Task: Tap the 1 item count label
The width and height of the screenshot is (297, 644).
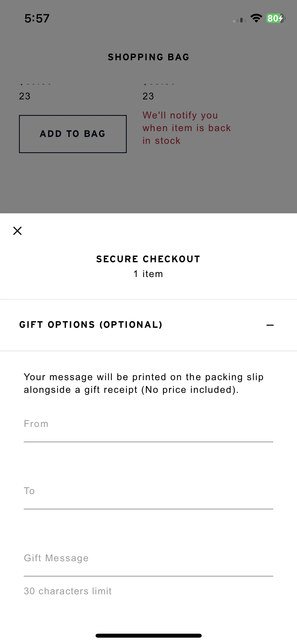Action: (148, 274)
